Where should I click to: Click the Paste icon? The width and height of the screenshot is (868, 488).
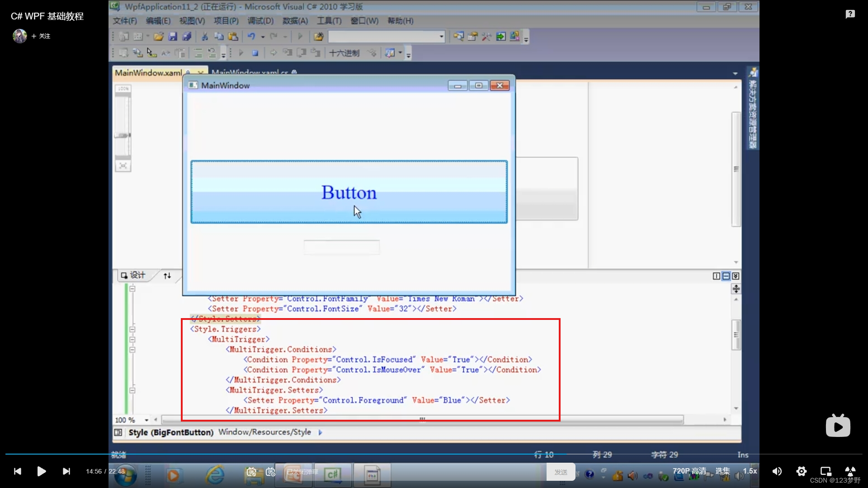pyautogui.click(x=233, y=37)
